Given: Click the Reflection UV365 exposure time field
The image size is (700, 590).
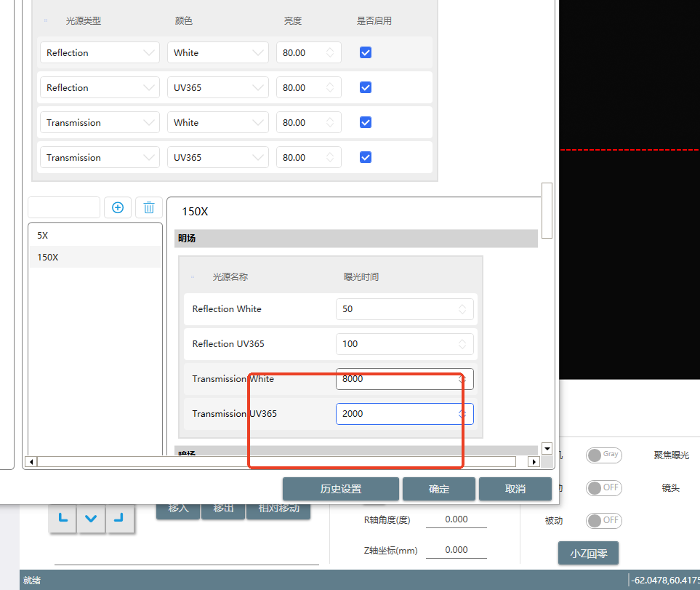Looking at the screenshot, I should [398, 343].
